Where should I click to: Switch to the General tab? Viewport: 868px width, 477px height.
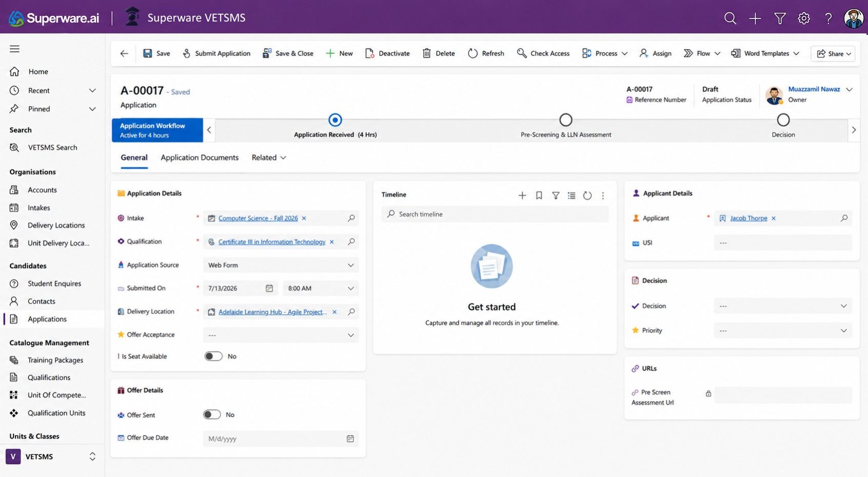[x=134, y=157]
